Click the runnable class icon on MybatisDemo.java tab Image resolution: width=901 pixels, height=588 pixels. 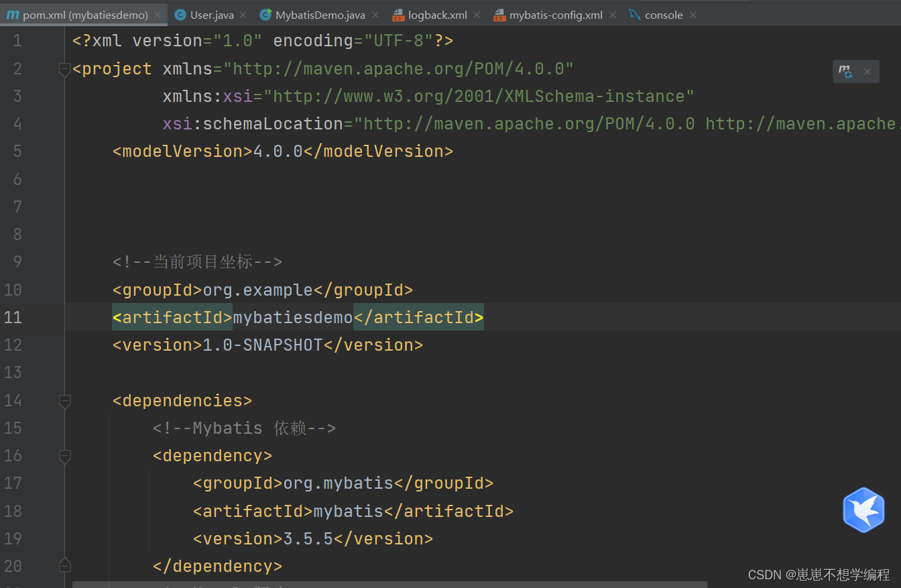[265, 15]
